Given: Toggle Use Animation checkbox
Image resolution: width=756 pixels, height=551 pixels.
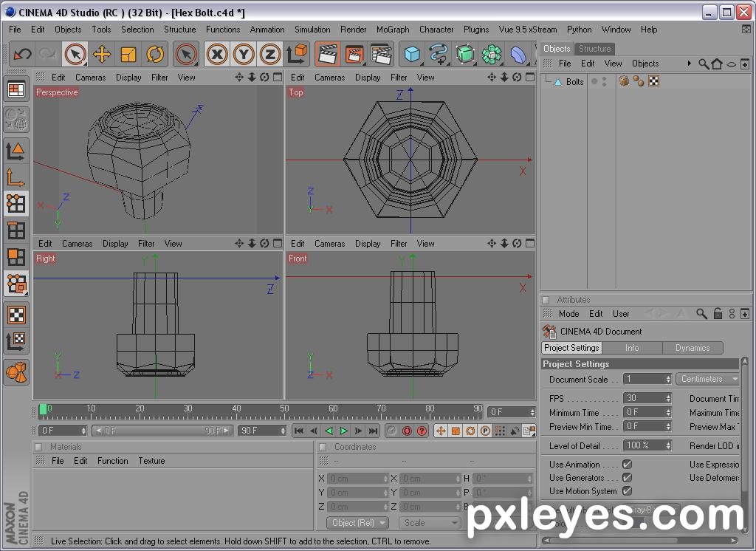Looking at the screenshot, I should pyautogui.click(x=627, y=464).
